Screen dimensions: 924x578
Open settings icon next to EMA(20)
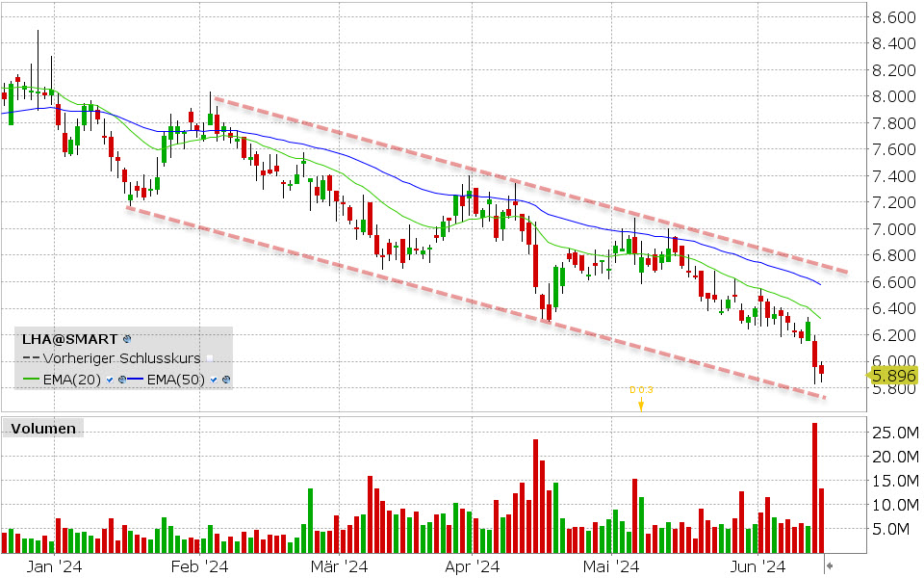coord(122,380)
